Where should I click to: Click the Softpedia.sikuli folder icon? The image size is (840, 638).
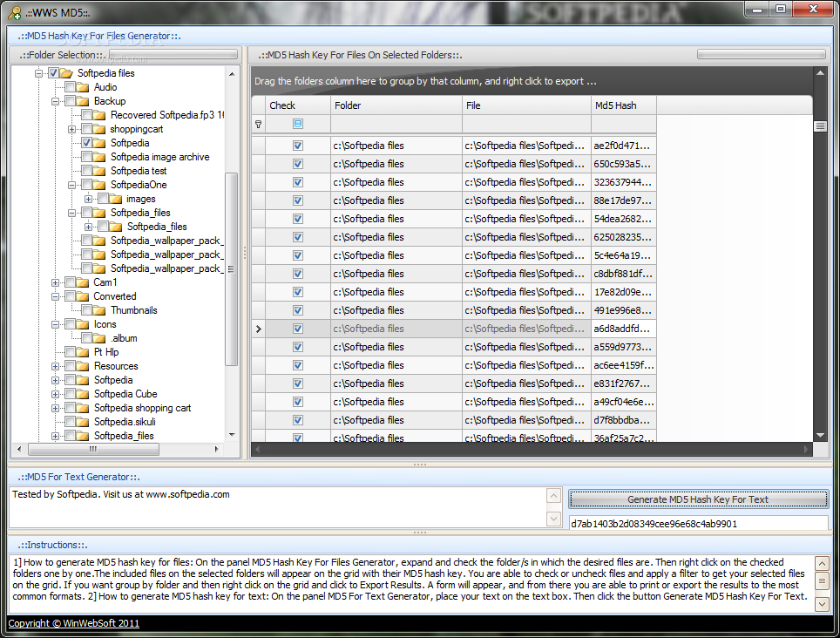(83, 422)
